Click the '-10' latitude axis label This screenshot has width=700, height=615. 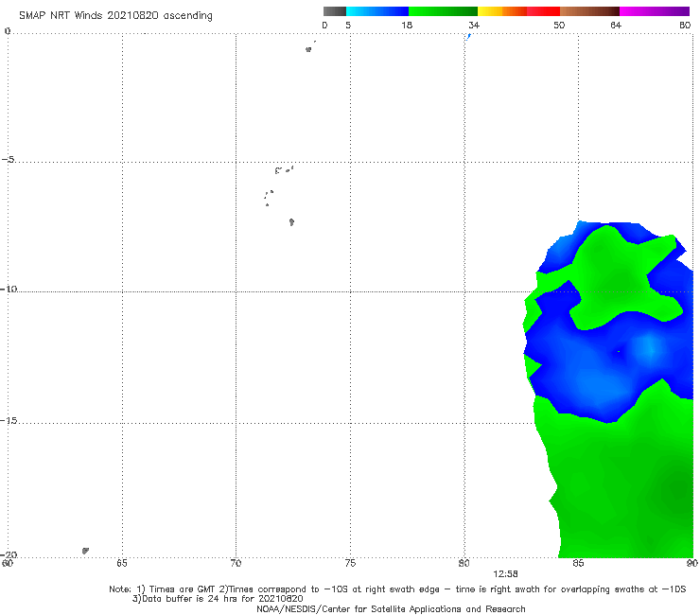[x=9, y=289]
